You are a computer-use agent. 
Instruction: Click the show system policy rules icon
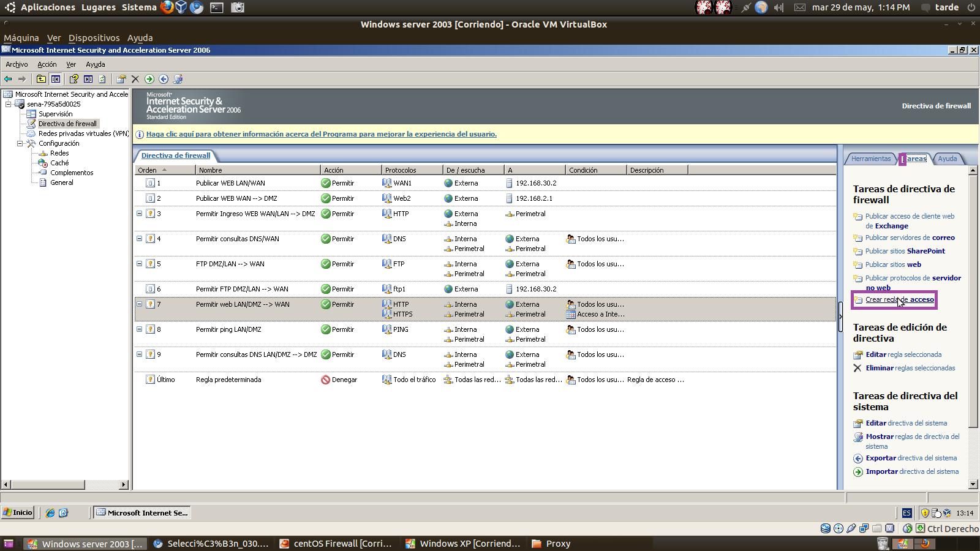(178, 79)
